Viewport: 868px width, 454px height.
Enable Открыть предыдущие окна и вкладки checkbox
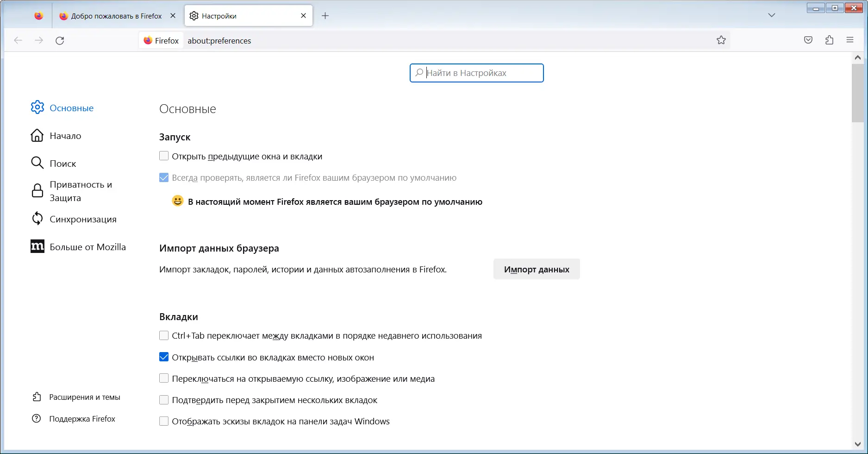(x=164, y=156)
